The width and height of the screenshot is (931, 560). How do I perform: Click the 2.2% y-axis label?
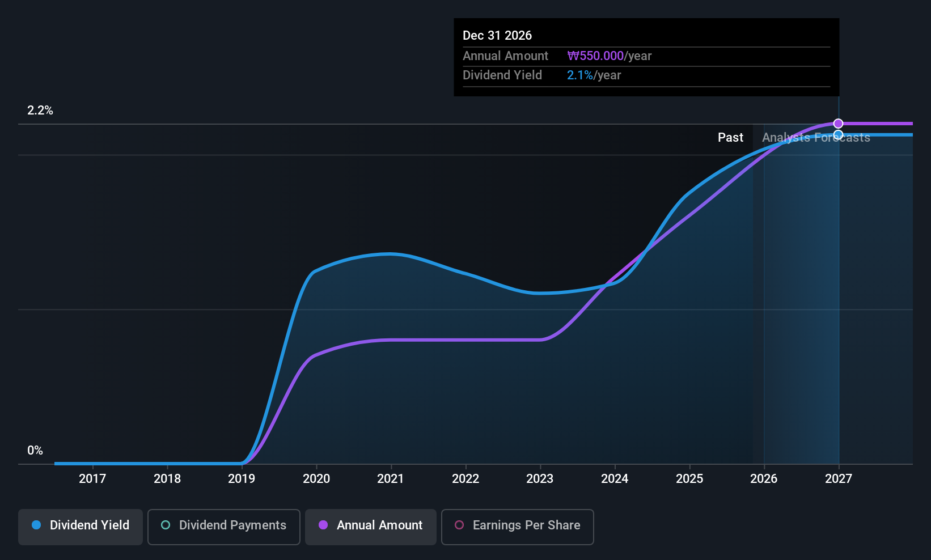(40, 111)
